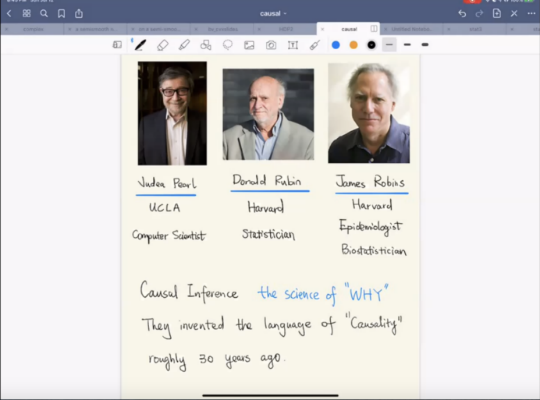Expand the causal notebook title dropdown
Screen dimensions: 540x400
click(273, 13)
